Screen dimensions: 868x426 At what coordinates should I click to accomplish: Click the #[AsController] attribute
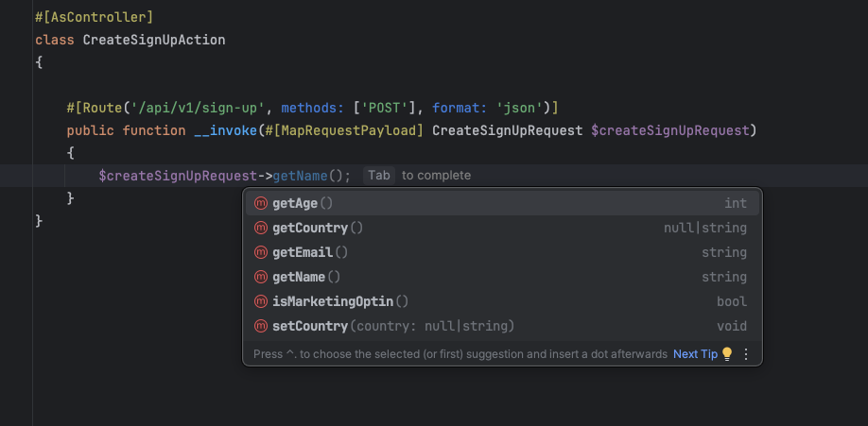[94, 17]
